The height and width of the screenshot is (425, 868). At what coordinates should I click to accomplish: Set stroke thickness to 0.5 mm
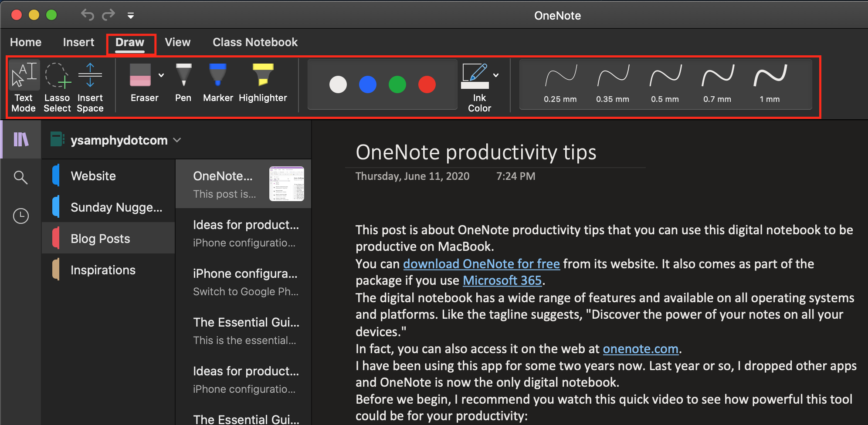pyautogui.click(x=665, y=84)
